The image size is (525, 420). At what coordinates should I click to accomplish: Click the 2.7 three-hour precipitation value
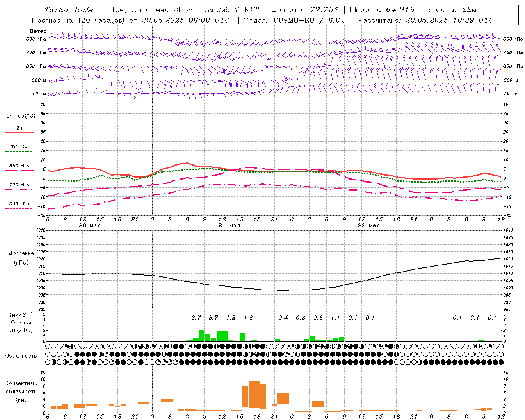[x=196, y=317]
